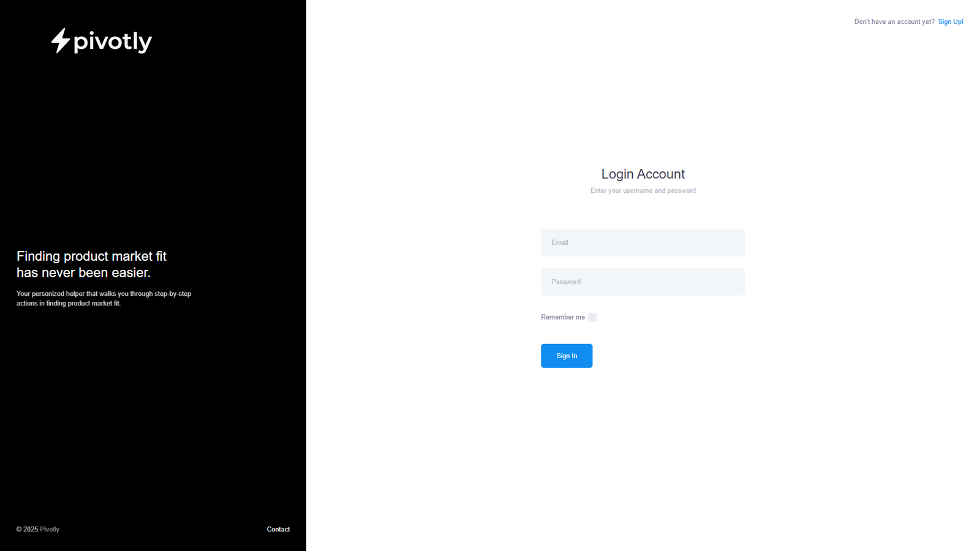Click 'Enter your username and password' subtitle
980x551 pixels.
pyautogui.click(x=643, y=190)
